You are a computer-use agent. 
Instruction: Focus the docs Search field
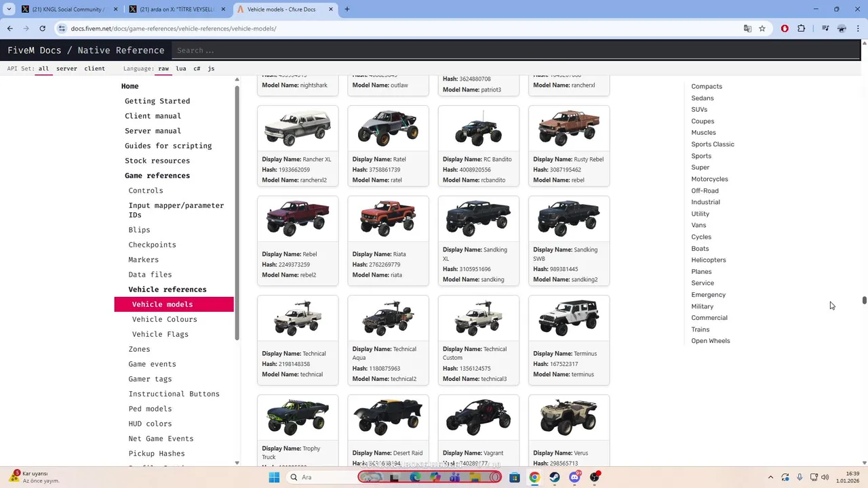(x=515, y=50)
